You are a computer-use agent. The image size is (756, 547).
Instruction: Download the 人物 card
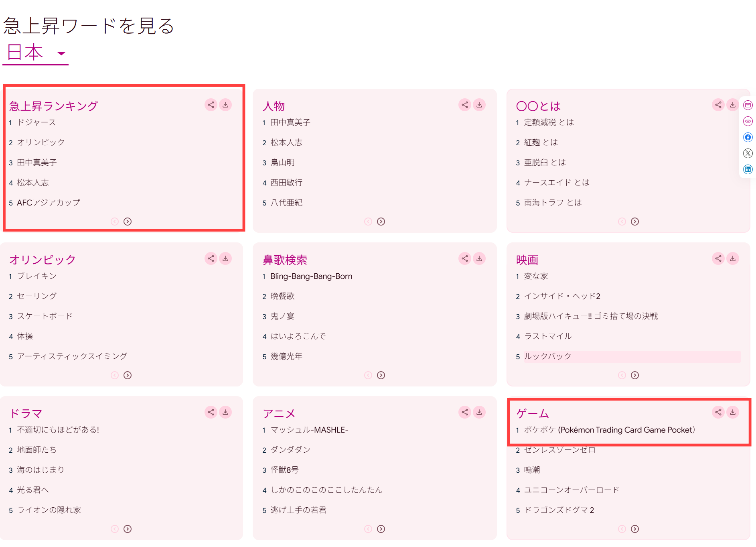point(479,105)
